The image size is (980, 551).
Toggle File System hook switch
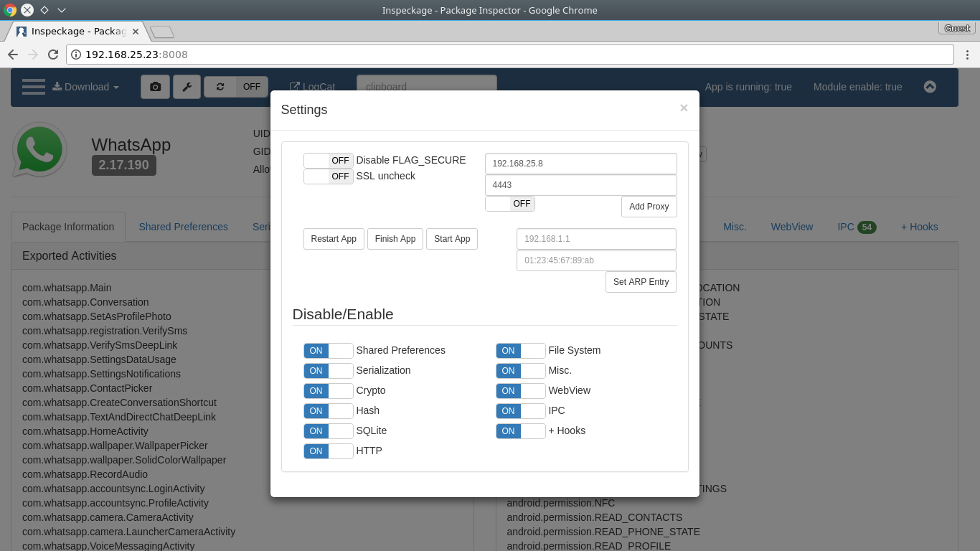(521, 351)
